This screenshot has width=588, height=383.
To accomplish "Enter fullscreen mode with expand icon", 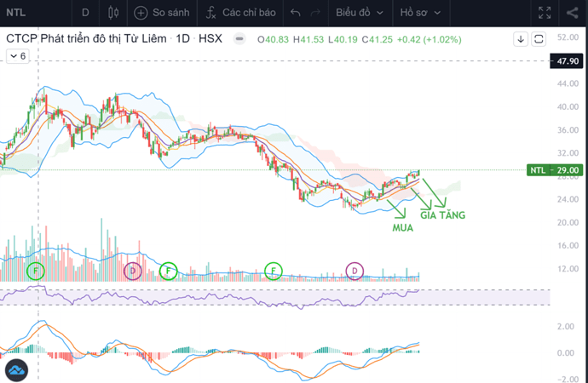I will coord(545,13).
